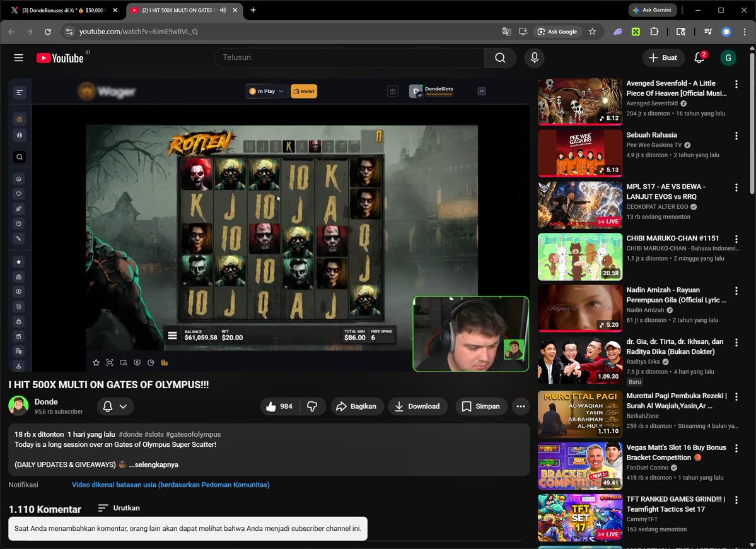Start voice search with the microphone
Image resolution: width=756 pixels, height=549 pixels.
pyautogui.click(x=534, y=58)
